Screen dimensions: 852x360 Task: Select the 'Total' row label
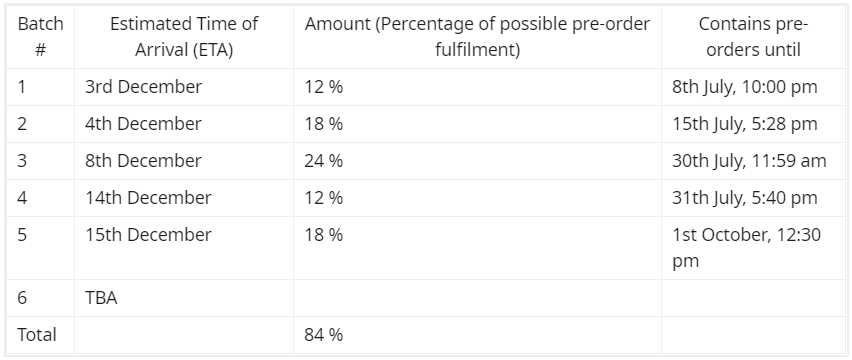point(40,335)
